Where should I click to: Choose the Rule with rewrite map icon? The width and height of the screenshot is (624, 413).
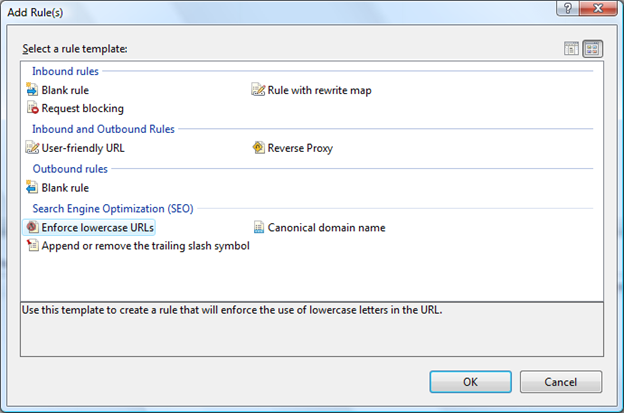(x=258, y=90)
